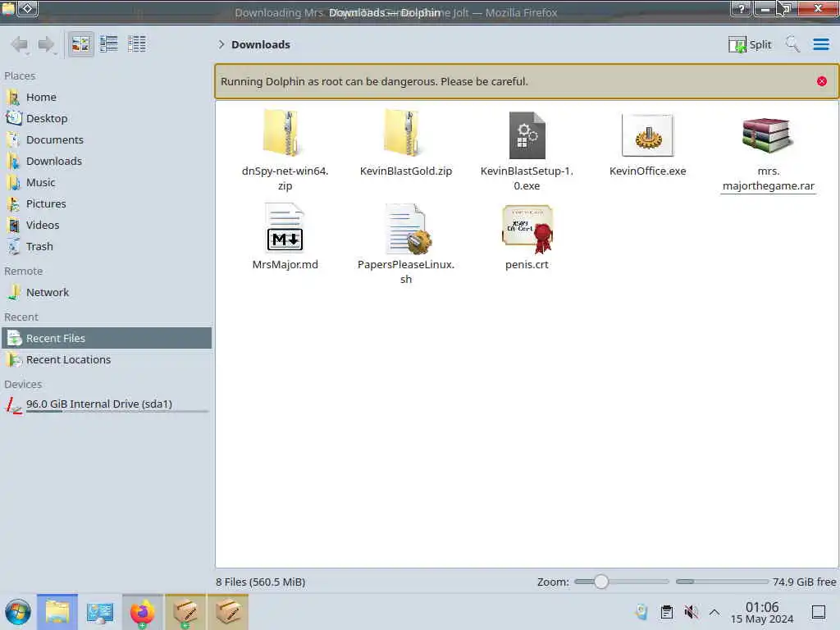
Task: Open the file manager taskbar icon
Action: [x=57, y=612]
